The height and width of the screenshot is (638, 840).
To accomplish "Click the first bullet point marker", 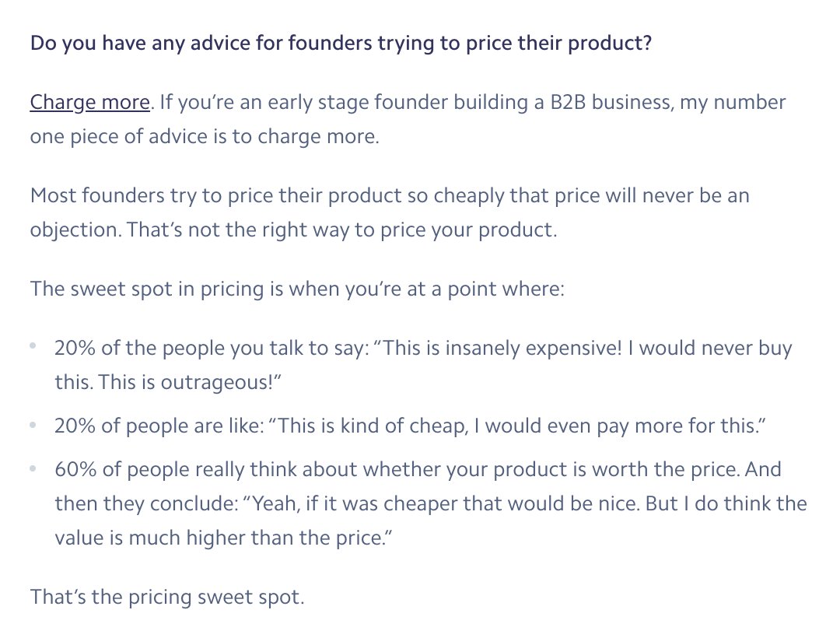I will (33, 346).
